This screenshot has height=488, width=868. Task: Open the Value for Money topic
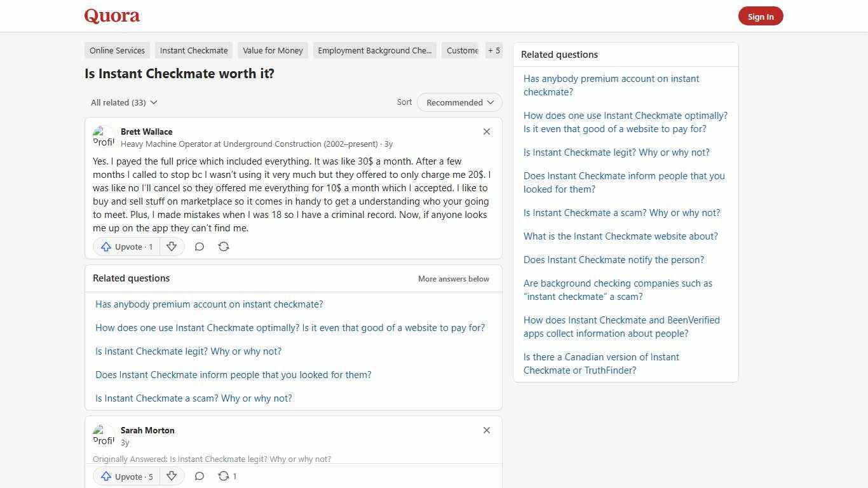pyautogui.click(x=273, y=50)
